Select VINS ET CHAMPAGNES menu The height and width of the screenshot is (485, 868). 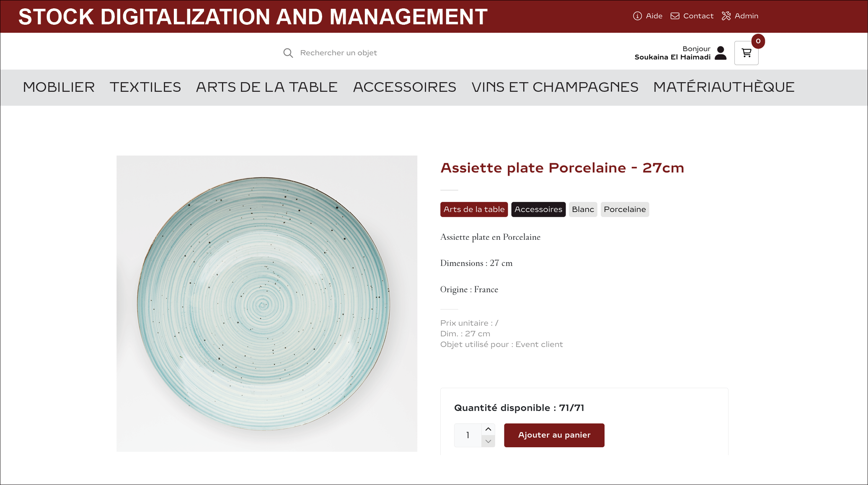(x=555, y=87)
